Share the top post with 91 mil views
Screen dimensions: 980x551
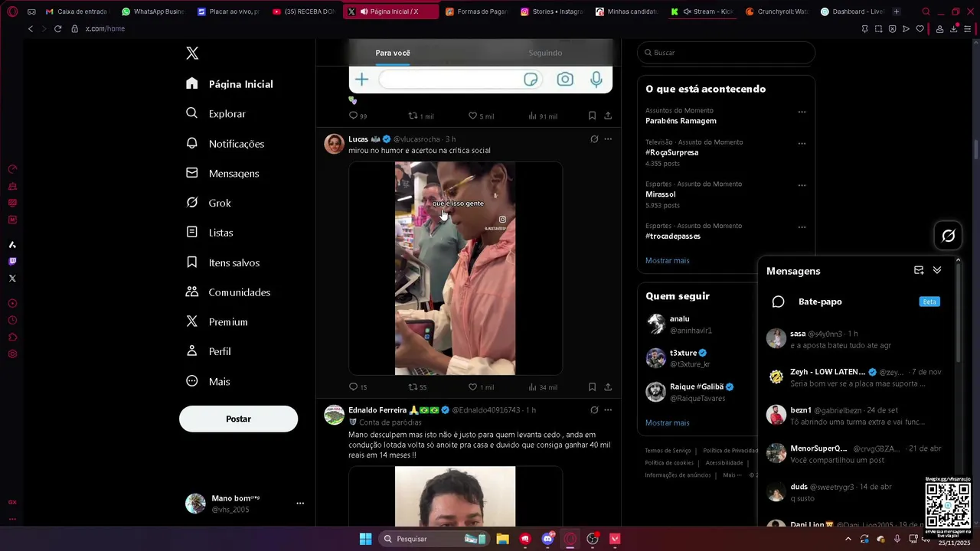pyautogui.click(x=608, y=116)
